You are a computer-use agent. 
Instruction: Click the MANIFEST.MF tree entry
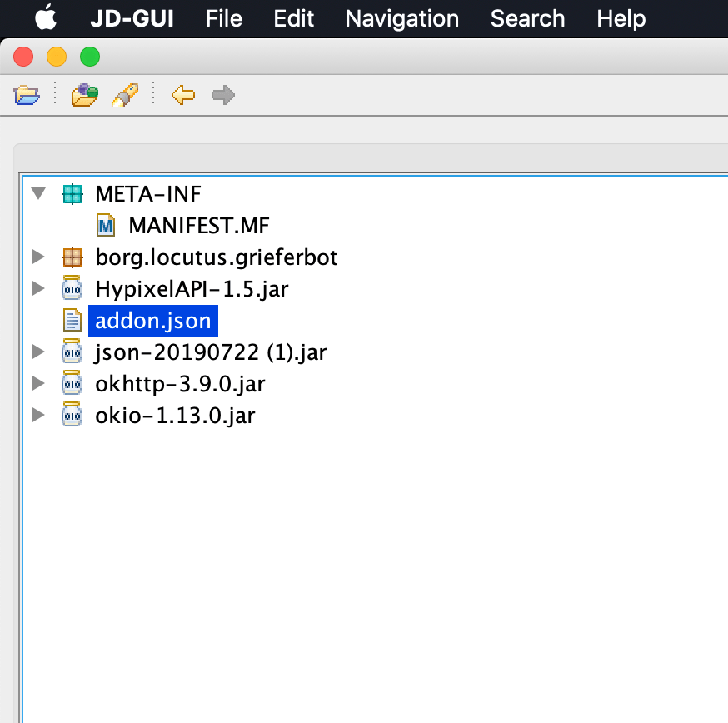pos(198,225)
